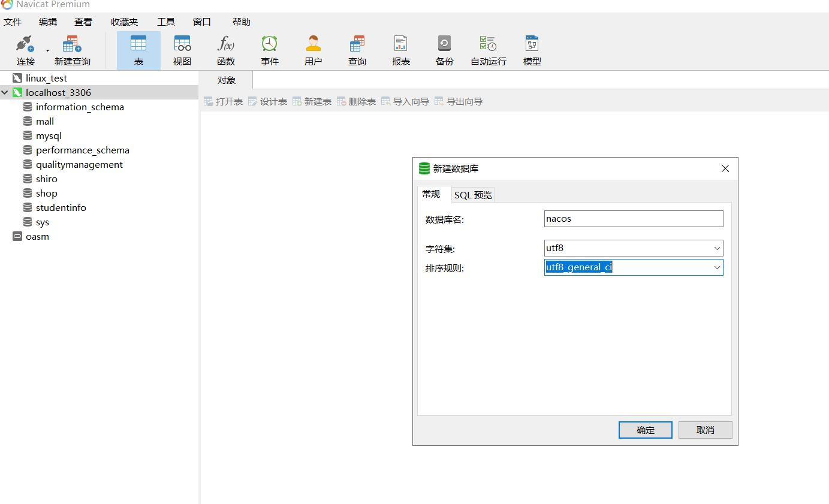The width and height of the screenshot is (829, 504).
Task: Close the New Database (新建数据库) dialog
Action: (x=725, y=168)
